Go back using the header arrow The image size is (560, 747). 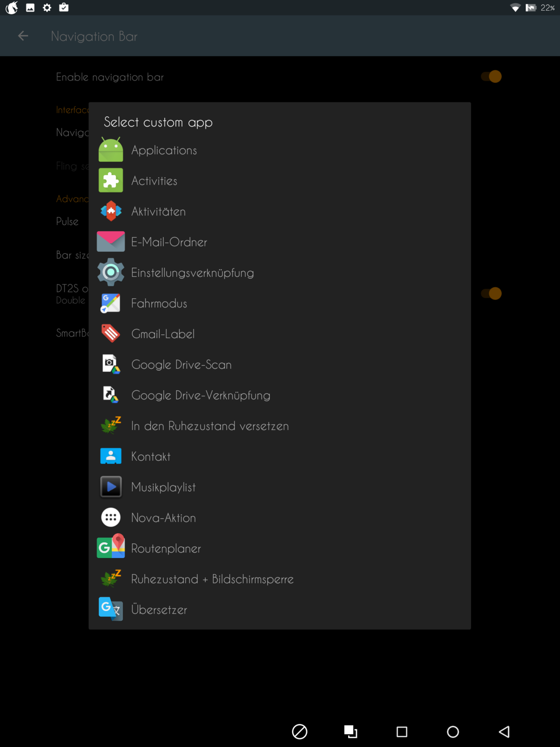coord(23,36)
